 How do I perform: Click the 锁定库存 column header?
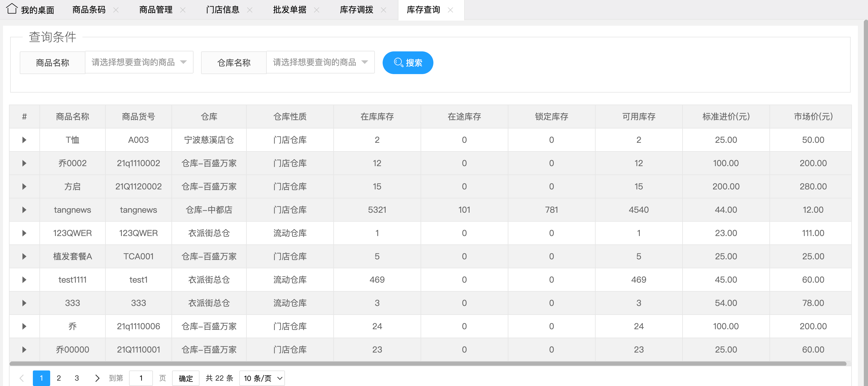[552, 117]
